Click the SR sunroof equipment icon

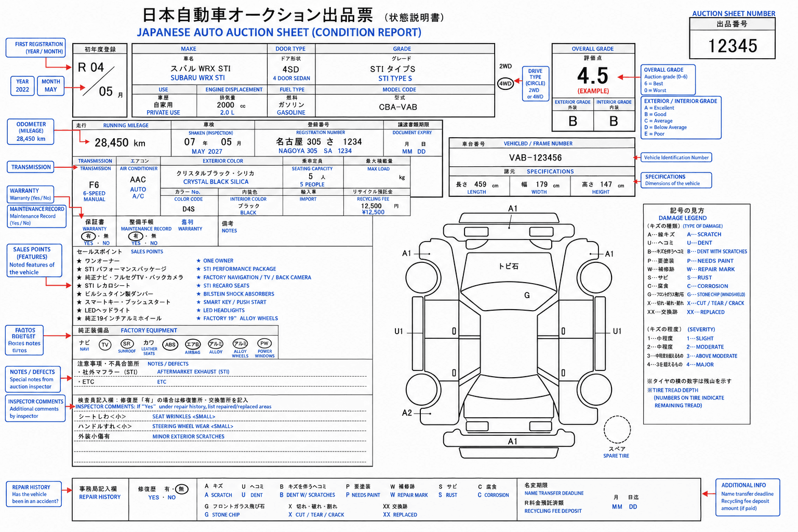pos(127,344)
